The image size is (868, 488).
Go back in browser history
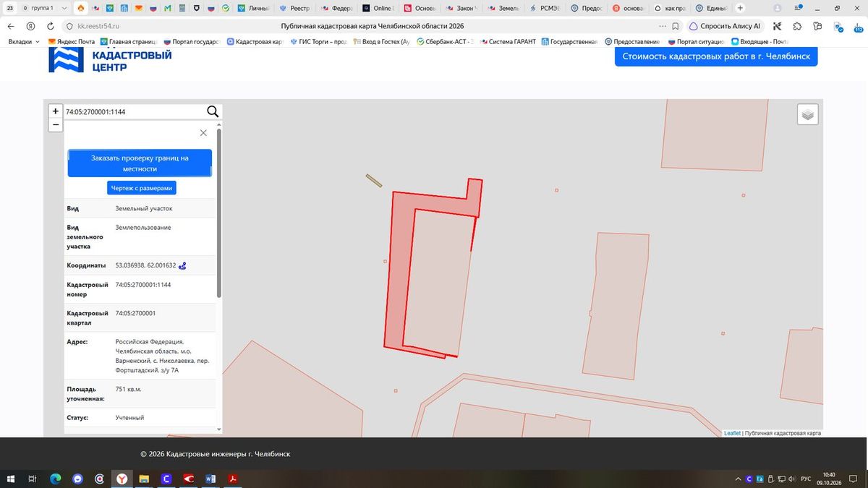[x=11, y=25]
